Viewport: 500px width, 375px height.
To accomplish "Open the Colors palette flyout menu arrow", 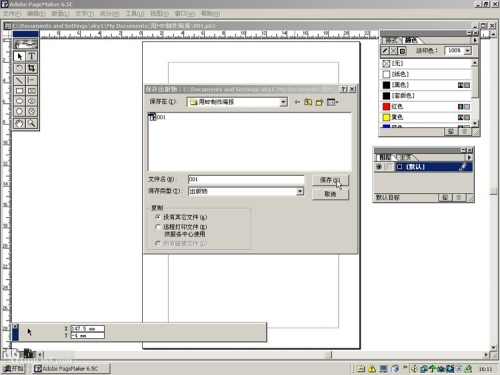I will click(x=475, y=40).
